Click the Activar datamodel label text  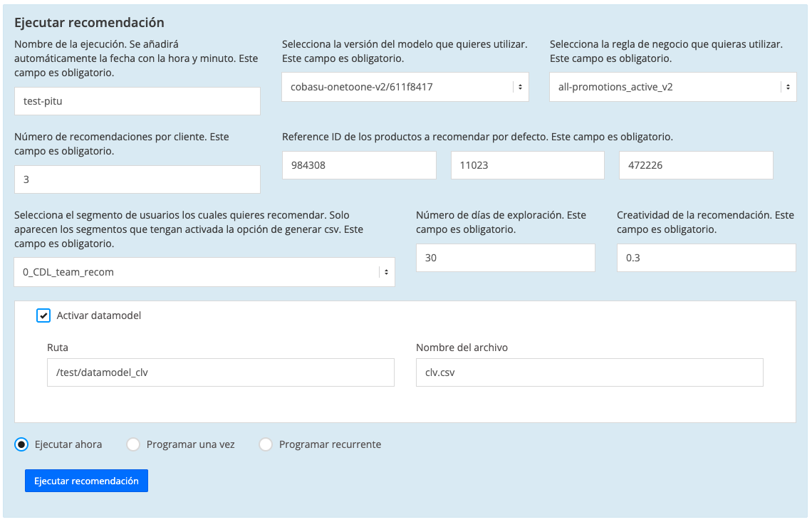coord(99,315)
